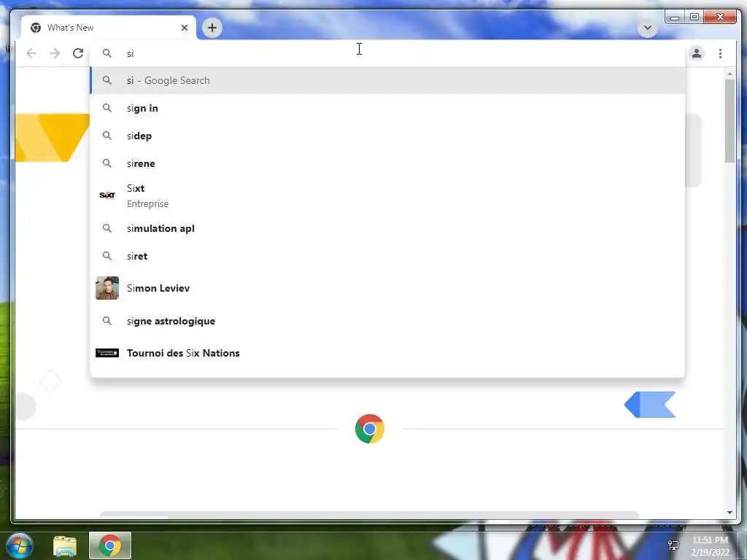The width and height of the screenshot is (747, 560).
Task: Click the Simon Leviev photo thumbnail
Action: click(107, 288)
